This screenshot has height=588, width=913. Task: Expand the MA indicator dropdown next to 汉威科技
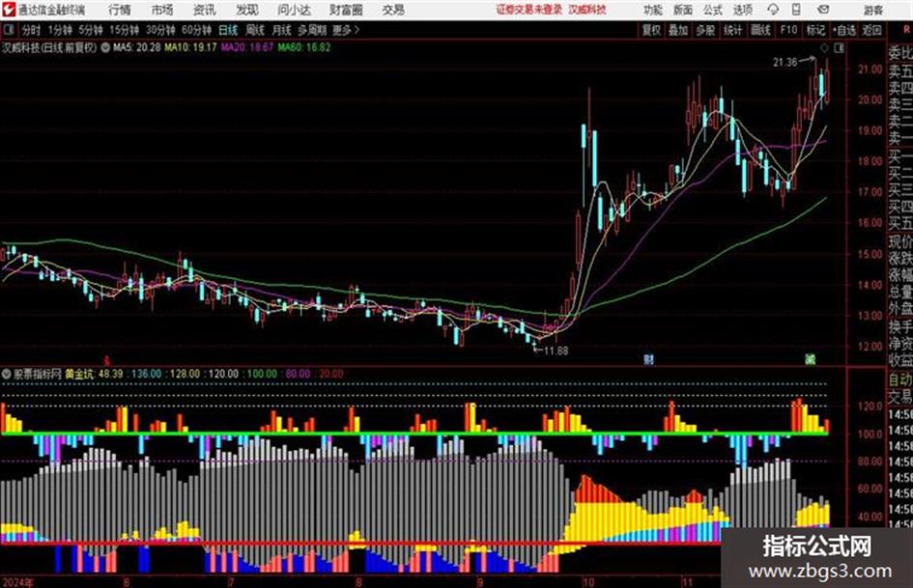tap(105, 47)
